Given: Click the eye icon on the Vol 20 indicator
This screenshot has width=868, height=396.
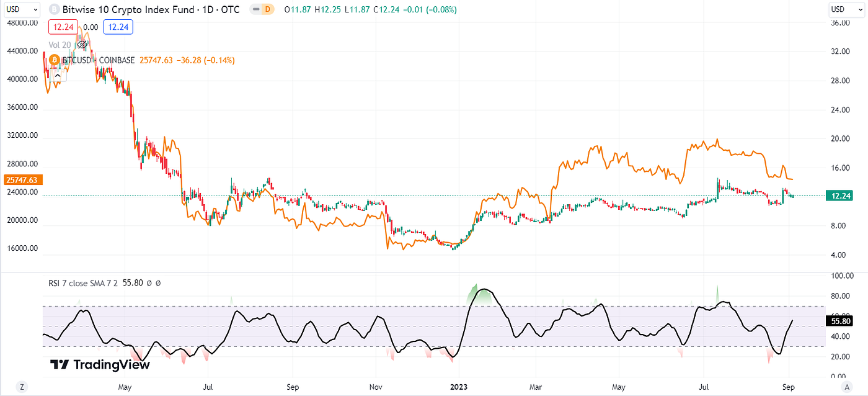Looking at the screenshot, I should 81,45.
